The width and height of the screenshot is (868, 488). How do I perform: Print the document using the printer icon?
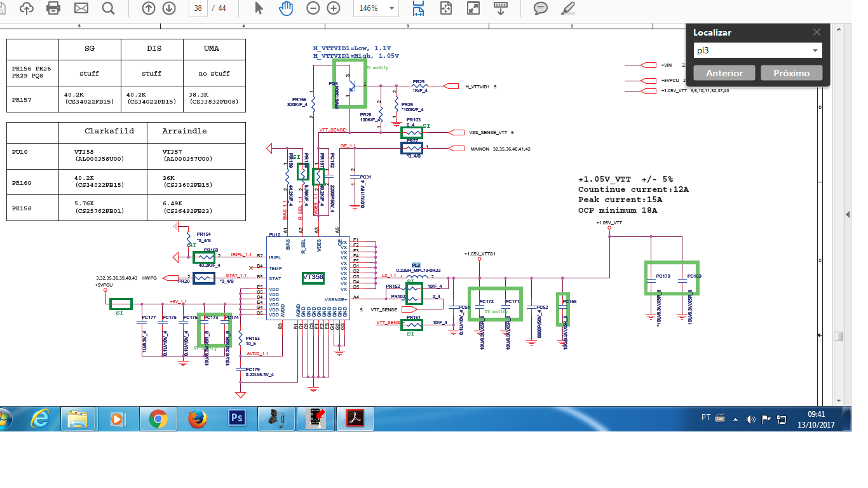tap(53, 8)
